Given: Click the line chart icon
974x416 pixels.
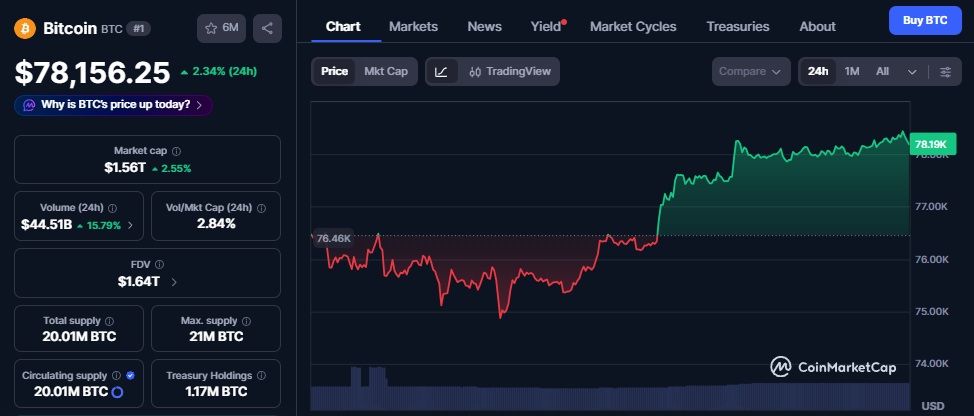Looking at the screenshot, I should click(x=441, y=71).
